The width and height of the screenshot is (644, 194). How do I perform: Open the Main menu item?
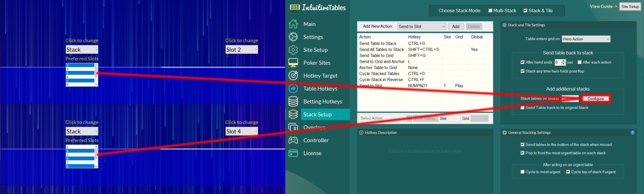310,24
